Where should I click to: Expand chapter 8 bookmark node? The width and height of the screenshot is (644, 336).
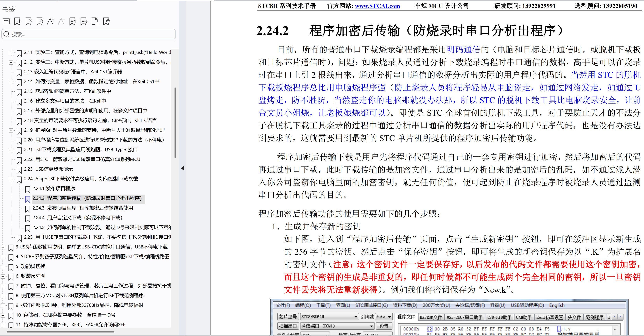coord(3,296)
